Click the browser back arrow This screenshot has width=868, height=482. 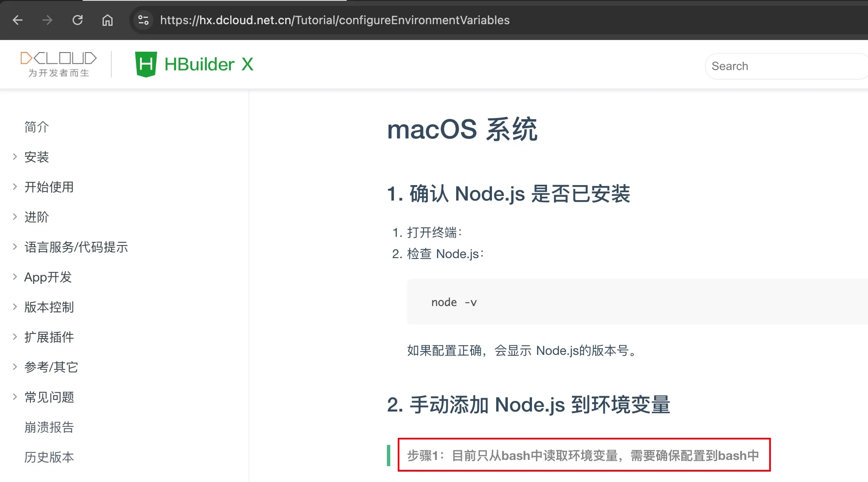click(x=17, y=20)
